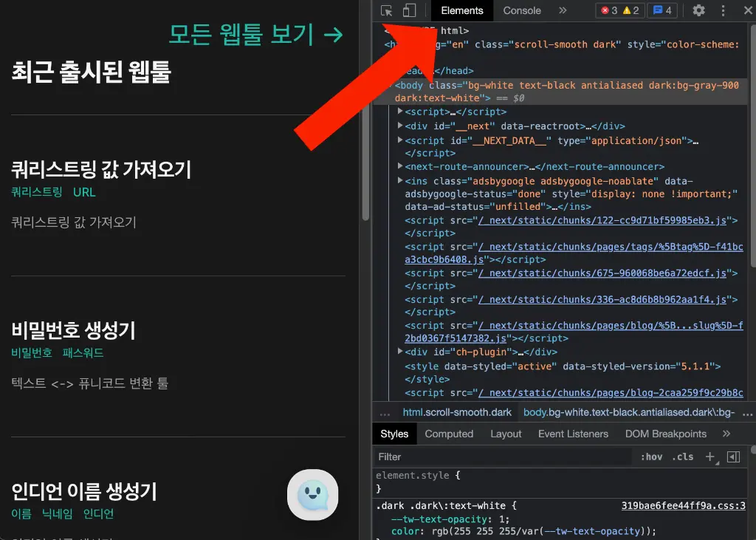Open the Styles tab
Image resolution: width=756 pixels, height=540 pixels.
pyautogui.click(x=394, y=434)
